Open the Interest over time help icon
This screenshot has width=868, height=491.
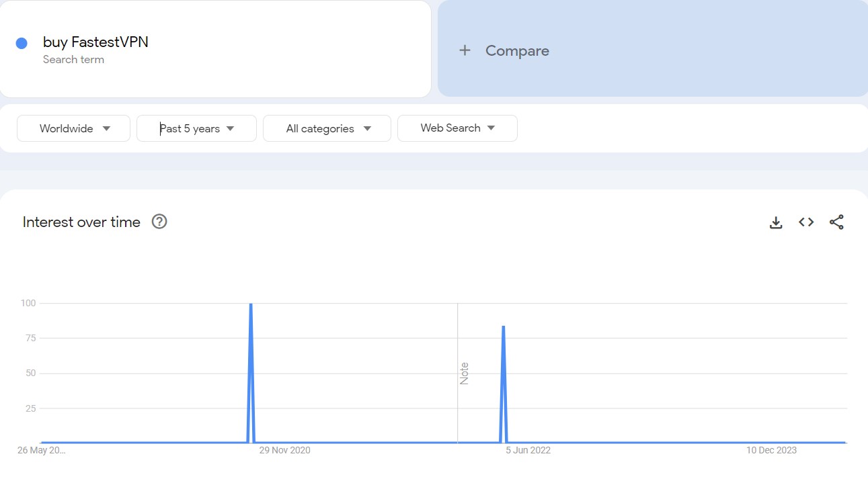[159, 222]
